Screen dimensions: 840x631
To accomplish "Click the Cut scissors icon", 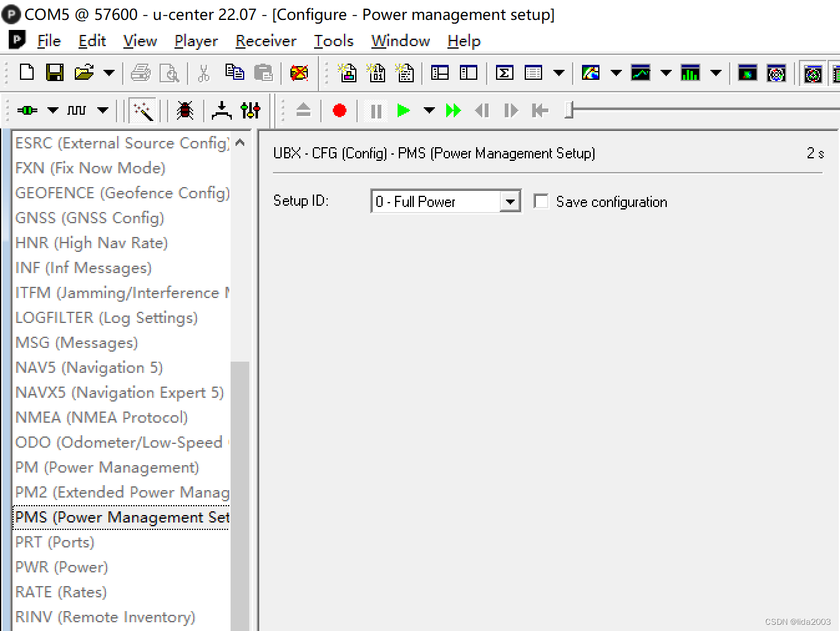I will (x=204, y=73).
